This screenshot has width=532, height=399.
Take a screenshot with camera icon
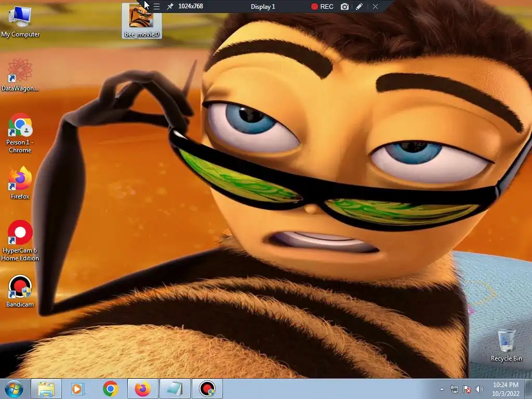click(345, 6)
